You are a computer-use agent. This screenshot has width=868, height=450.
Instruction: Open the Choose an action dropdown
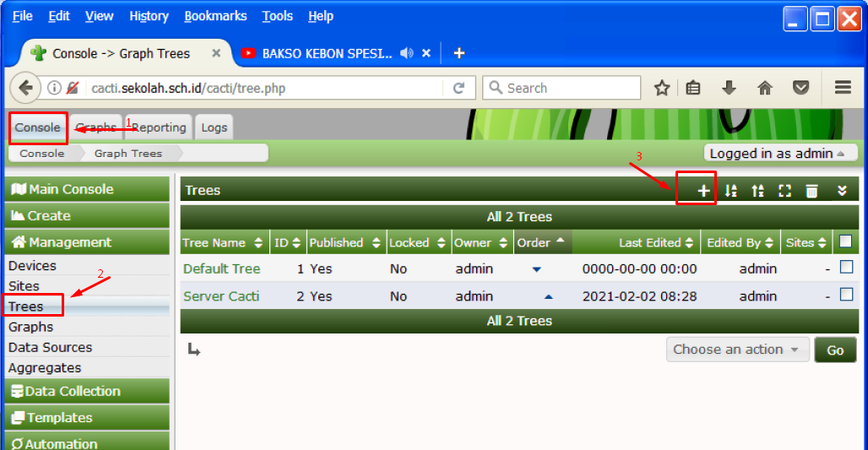point(737,350)
